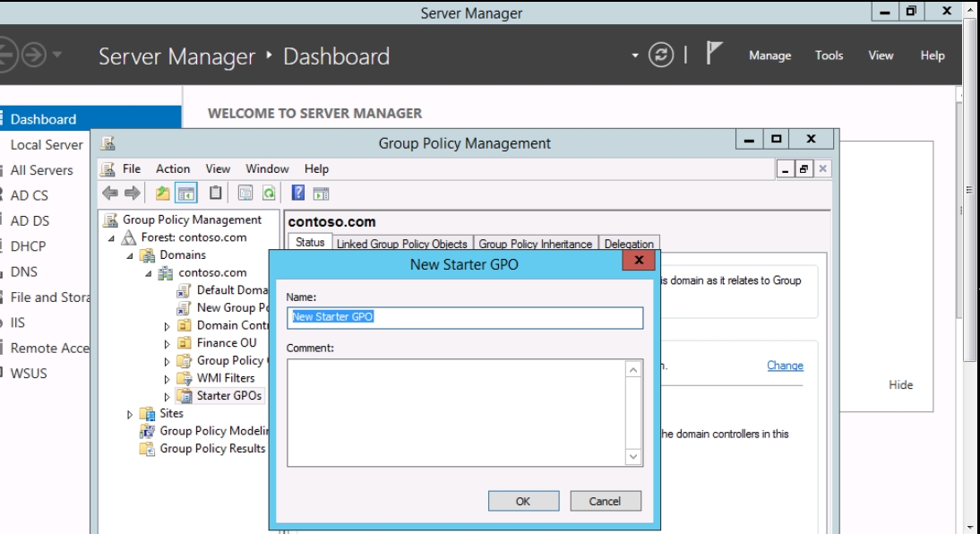The height and width of the screenshot is (534, 980).
Task: Expand the Finance OU node
Action: coord(167,343)
